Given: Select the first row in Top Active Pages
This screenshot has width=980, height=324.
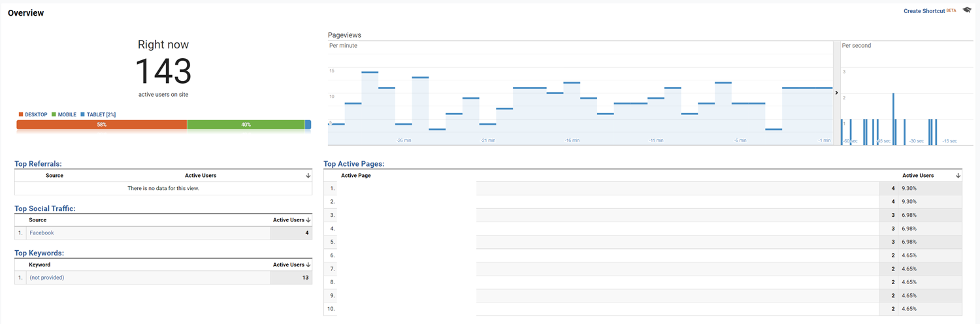Looking at the screenshot, I should click(x=643, y=189).
